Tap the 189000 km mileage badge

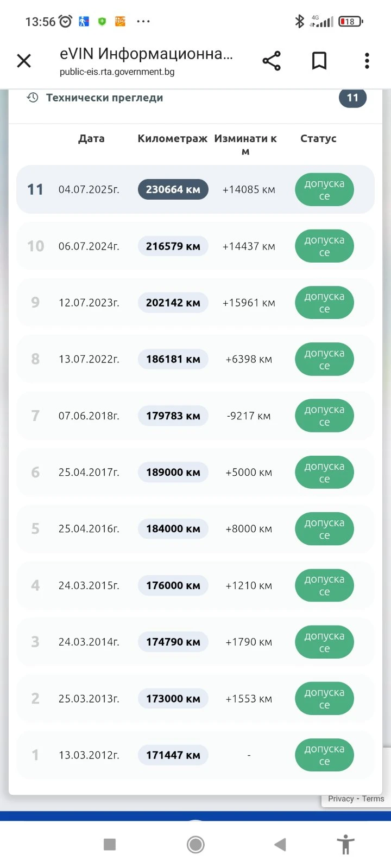click(173, 473)
